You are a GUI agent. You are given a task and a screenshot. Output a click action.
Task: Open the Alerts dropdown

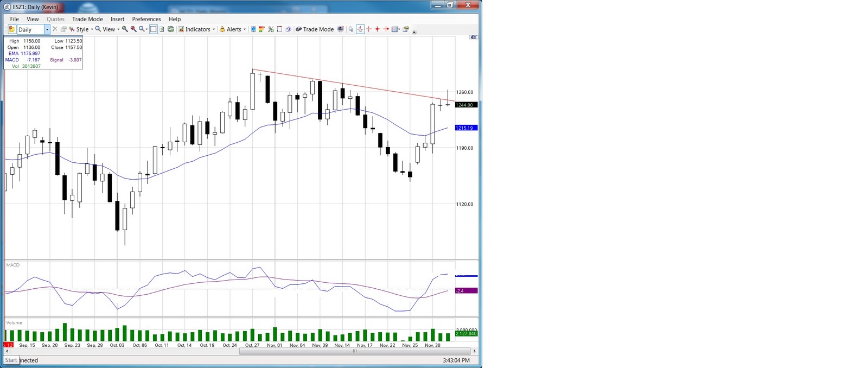233,29
